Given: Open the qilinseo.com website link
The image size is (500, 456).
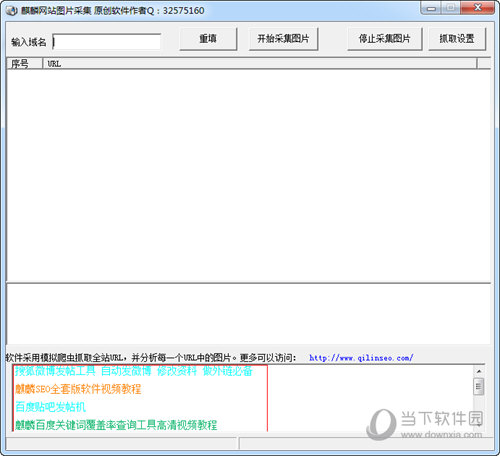Looking at the screenshot, I should pyautogui.click(x=361, y=358).
